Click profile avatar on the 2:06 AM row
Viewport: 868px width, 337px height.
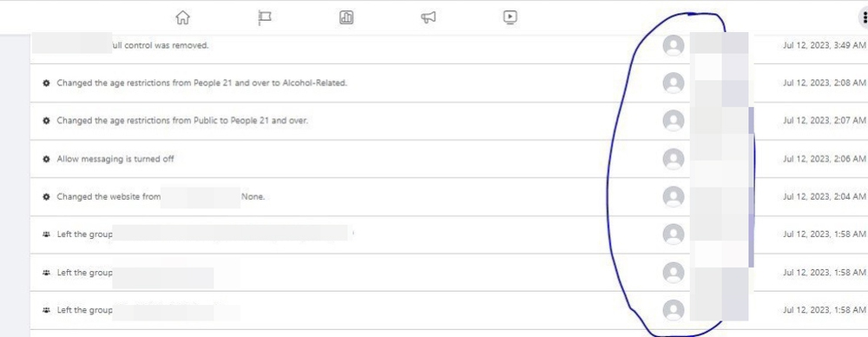pyautogui.click(x=674, y=159)
